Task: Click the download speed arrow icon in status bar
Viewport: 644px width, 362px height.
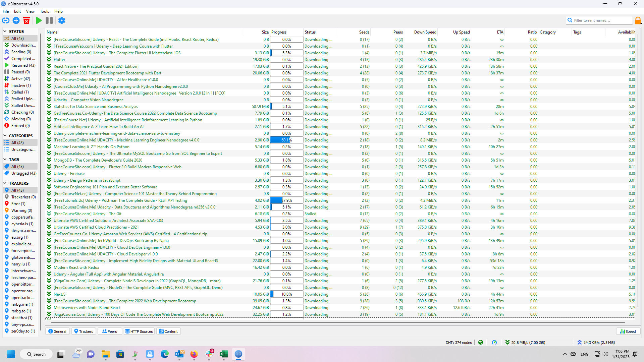Action: (507, 342)
